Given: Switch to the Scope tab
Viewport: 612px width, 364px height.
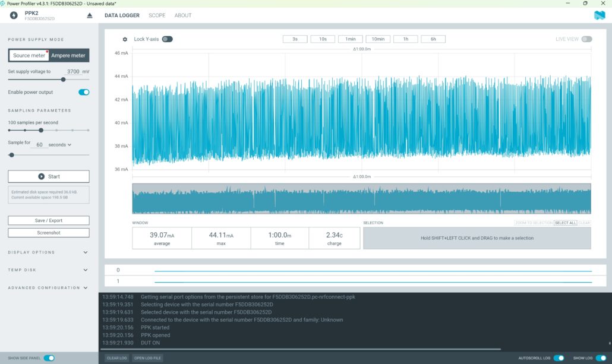Looking at the screenshot, I should tap(157, 15).
